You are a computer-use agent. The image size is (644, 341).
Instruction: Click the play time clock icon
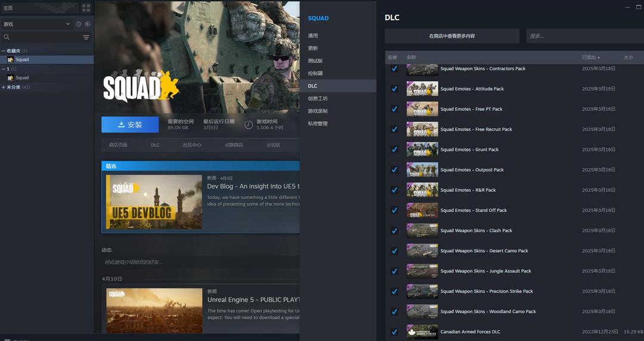click(x=249, y=125)
